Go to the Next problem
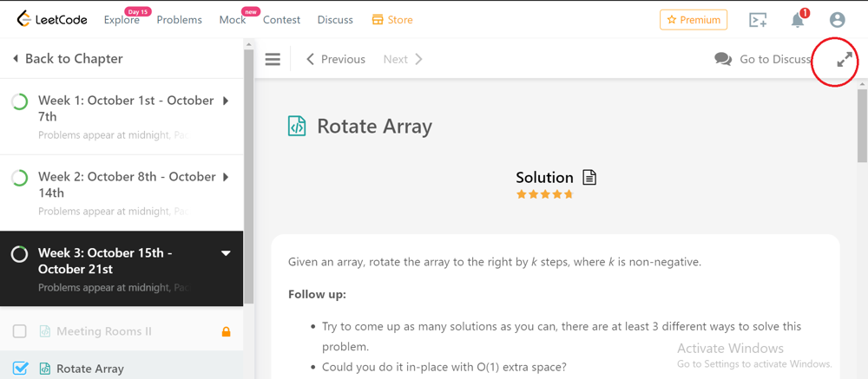The width and height of the screenshot is (868, 379). point(403,59)
